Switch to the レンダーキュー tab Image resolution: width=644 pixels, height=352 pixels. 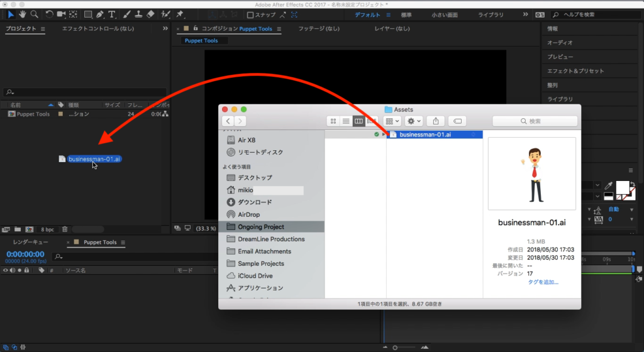point(31,242)
